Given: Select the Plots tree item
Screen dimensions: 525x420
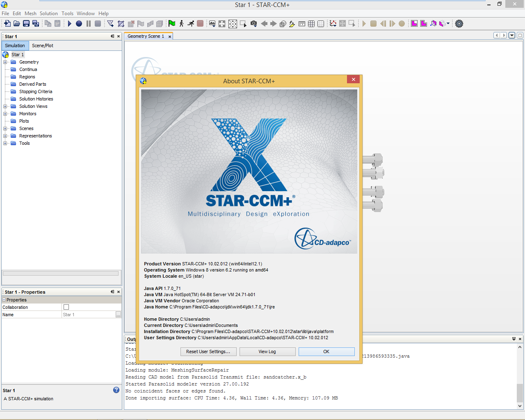Looking at the screenshot, I should click(24, 121).
